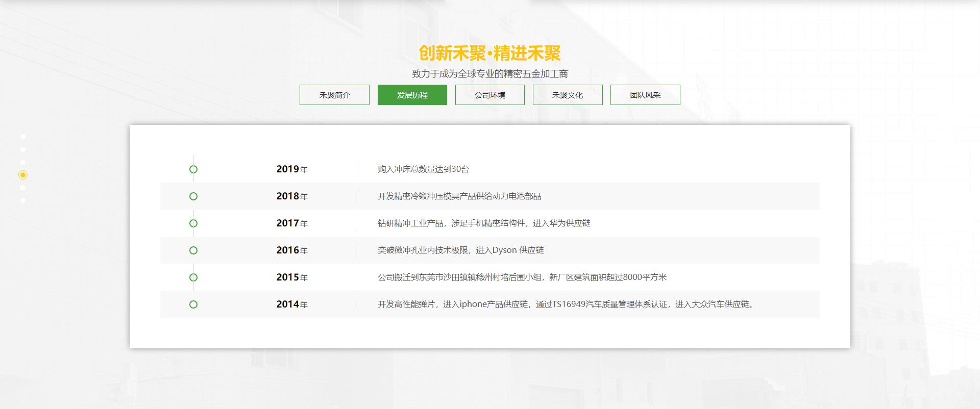980x409 pixels.
Task: Click the highlighted yellow page indicator dot
Action: tap(23, 175)
